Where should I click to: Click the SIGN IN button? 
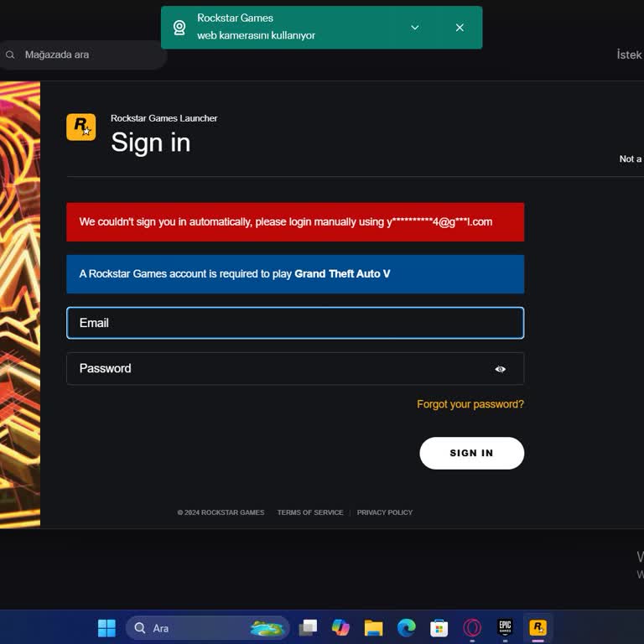(x=471, y=453)
